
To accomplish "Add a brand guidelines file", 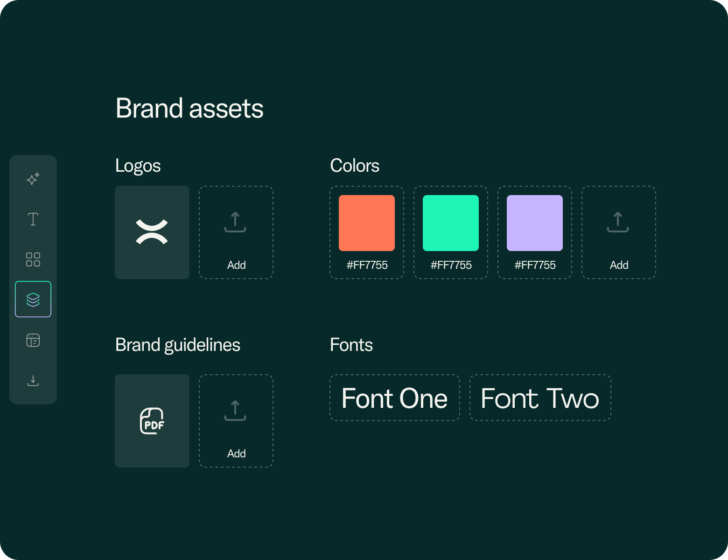I will (236, 421).
